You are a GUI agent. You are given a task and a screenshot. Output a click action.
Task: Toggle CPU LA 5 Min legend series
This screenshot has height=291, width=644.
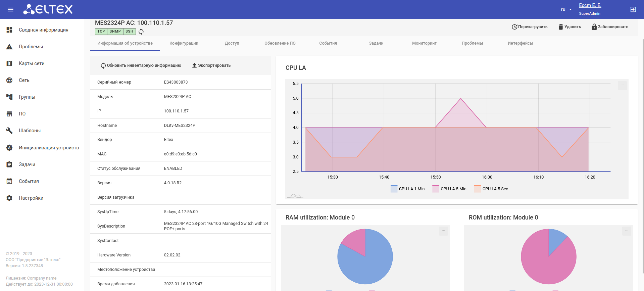click(450, 189)
